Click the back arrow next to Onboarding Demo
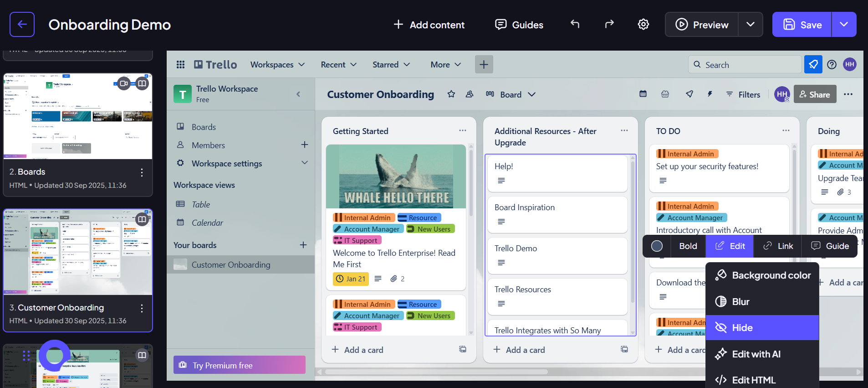 pos(22,24)
